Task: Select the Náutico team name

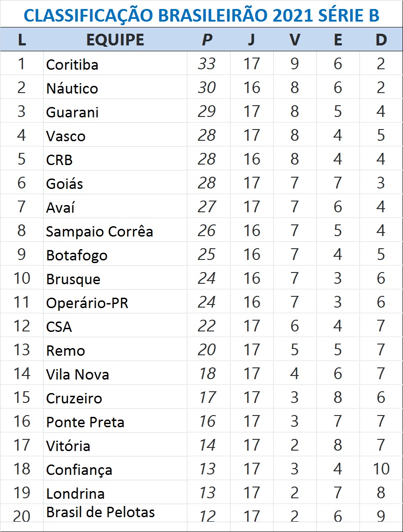Action: 72,88
